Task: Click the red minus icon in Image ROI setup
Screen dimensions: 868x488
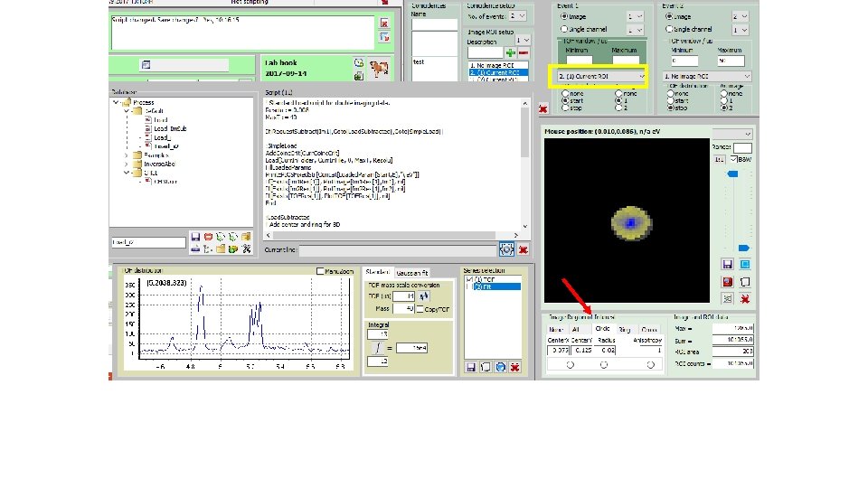Action: click(x=524, y=53)
